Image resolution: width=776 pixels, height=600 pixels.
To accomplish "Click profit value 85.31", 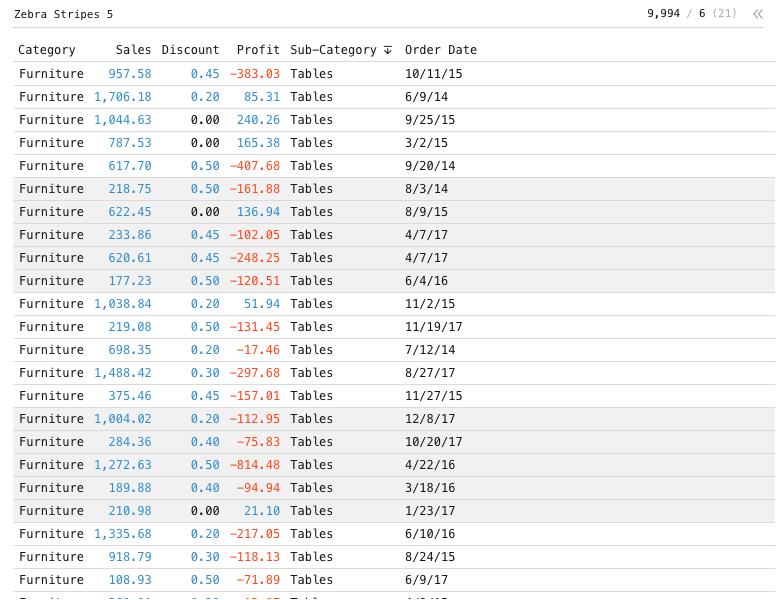I will coord(262,97).
